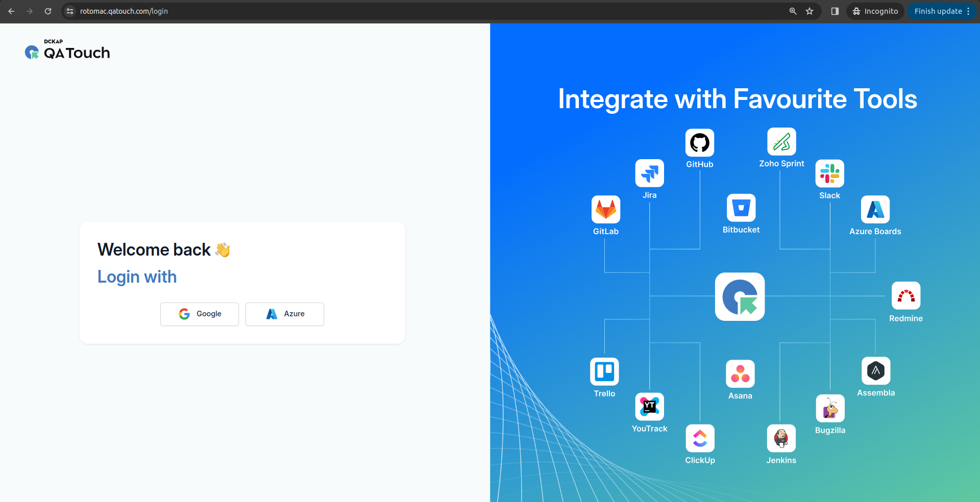Click the 'Azure Boards' label text
This screenshot has width=980, height=502.
(875, 232)
